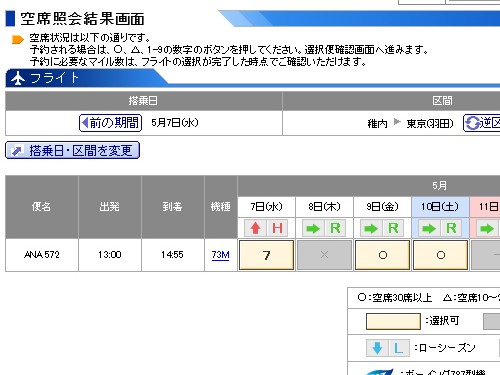The image size is (500, 375).
Task: Click the date text 5月7日(水)
Action: [175, 123]
